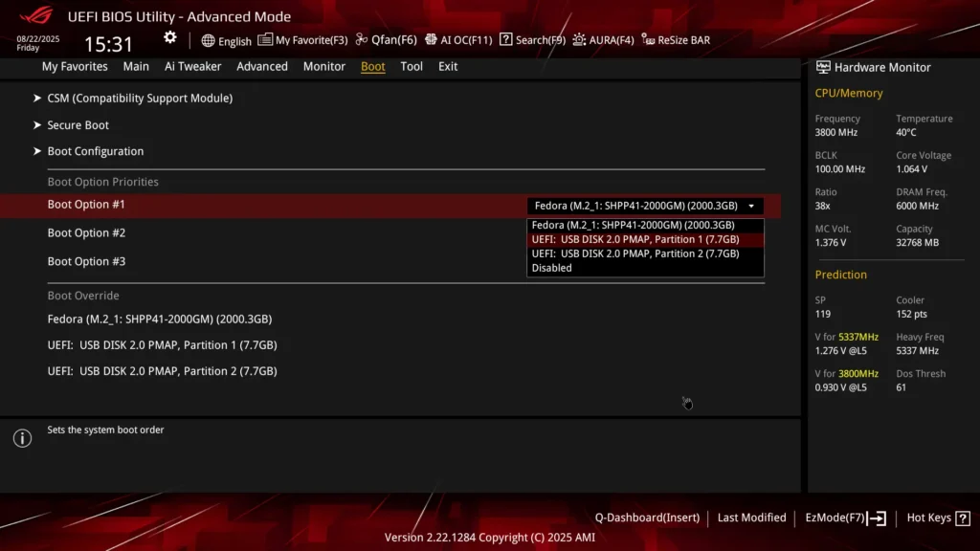Choose USB DISK Partition 2 in dropdown list

(x=645, y=253)
